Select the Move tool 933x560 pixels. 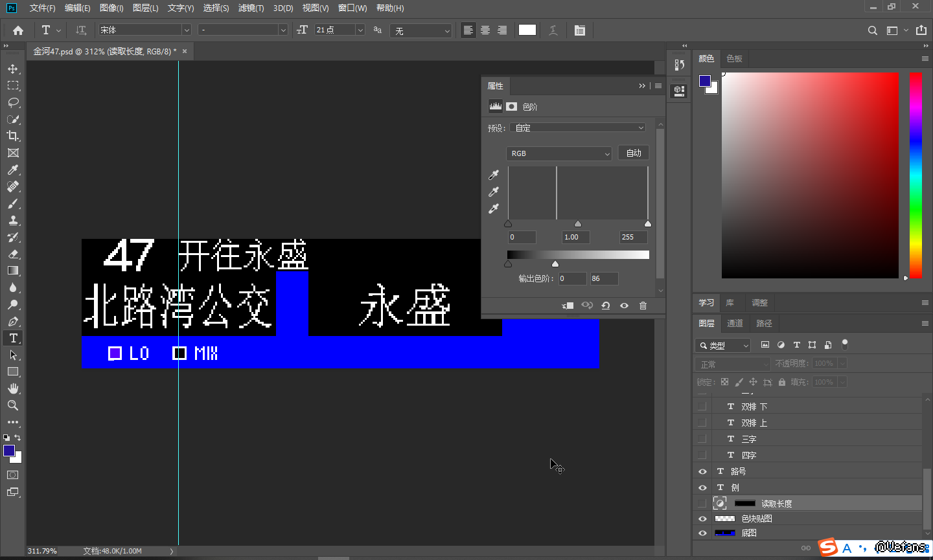(x=13, y=69)
